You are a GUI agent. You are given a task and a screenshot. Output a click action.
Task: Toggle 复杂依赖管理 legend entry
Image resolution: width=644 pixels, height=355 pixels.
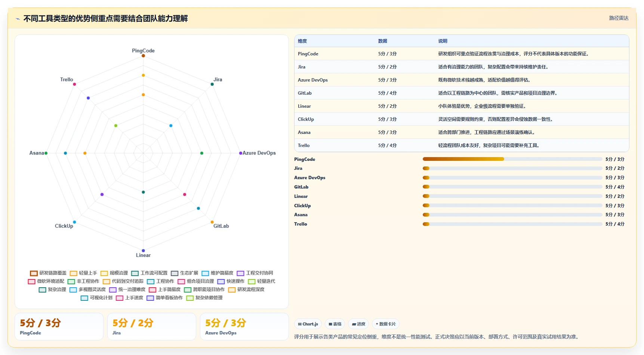[x=204, y=298]
